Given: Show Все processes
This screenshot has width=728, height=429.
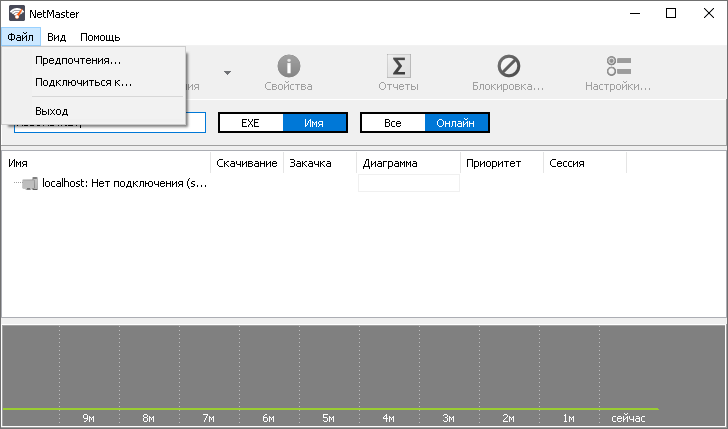Looking at the screenshot, I should pyautogui.click(x=393, y=123).
